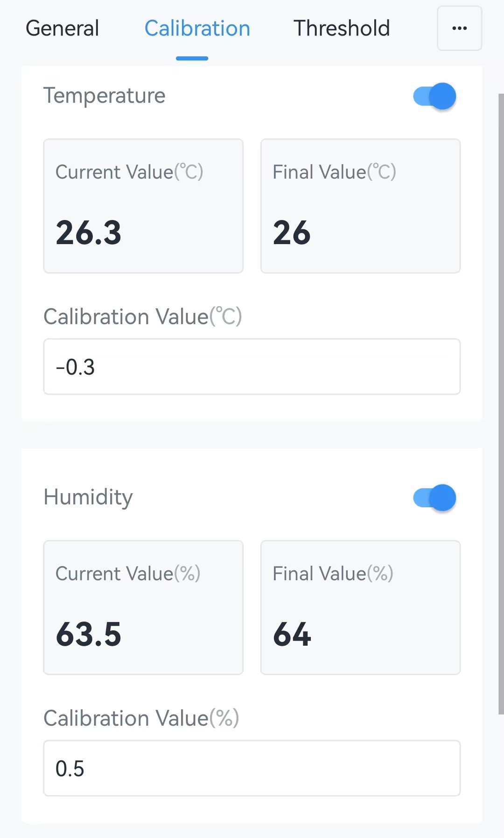Turn off the Humidity calibration switch
The height and width of the screenshot is (838, 504).
point(434,498)
